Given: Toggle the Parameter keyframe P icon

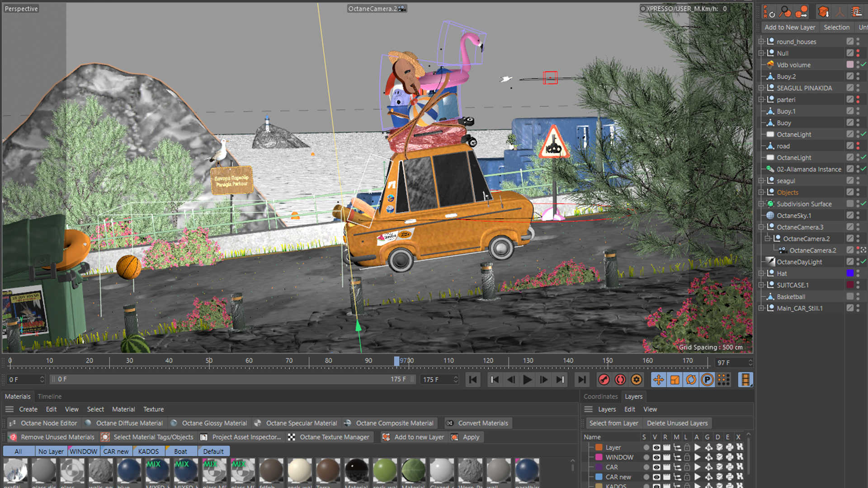Looking at the screenshot, I should click(x=708, y=380).
